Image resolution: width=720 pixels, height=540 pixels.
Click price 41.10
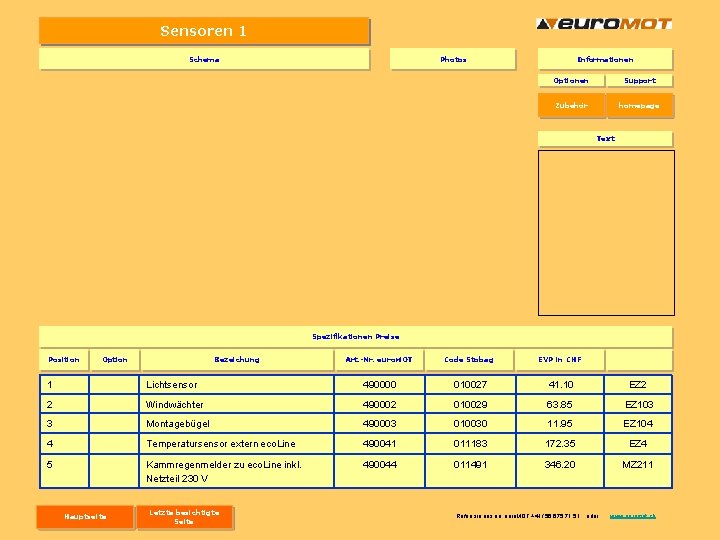point(560,385)
